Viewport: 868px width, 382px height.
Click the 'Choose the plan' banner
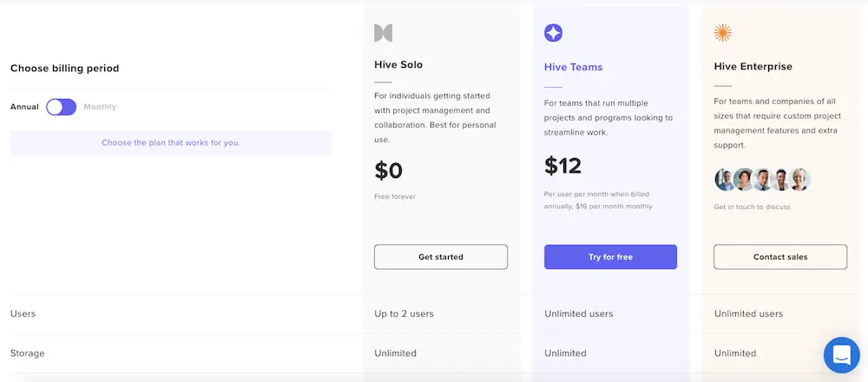[x=171, y=142]
